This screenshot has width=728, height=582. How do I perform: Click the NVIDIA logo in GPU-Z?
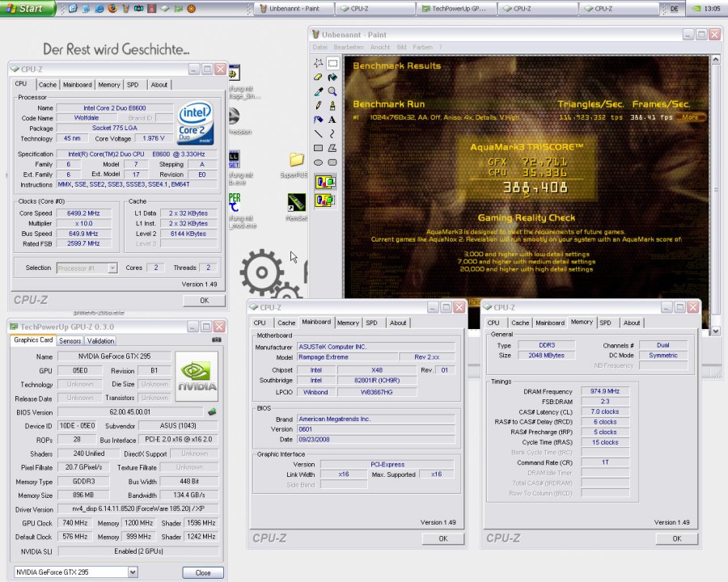[197, 377]
